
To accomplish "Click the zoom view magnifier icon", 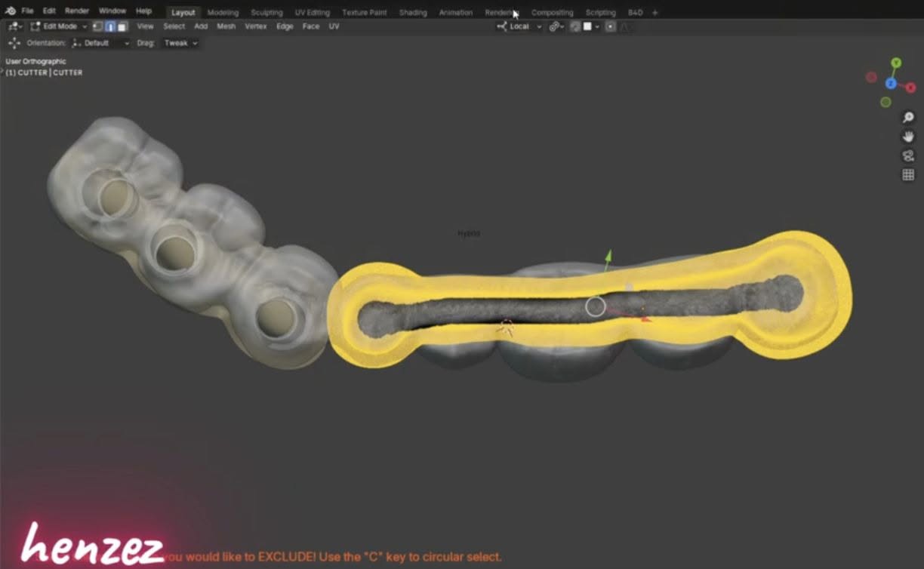I will coord(908,117).
